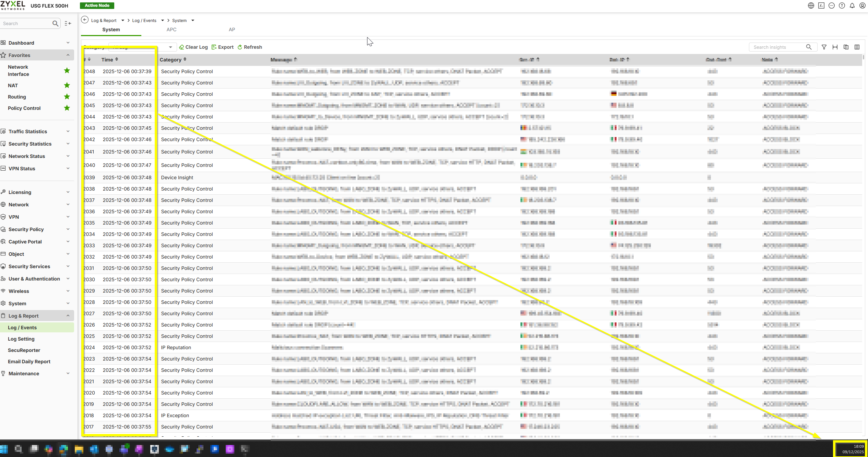Click the Export button

[x=223, y=47]
